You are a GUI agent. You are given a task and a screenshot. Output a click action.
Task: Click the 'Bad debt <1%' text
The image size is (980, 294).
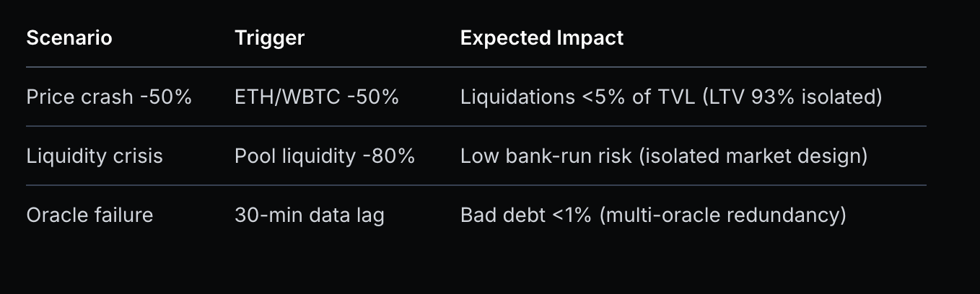tap(527, 215)
